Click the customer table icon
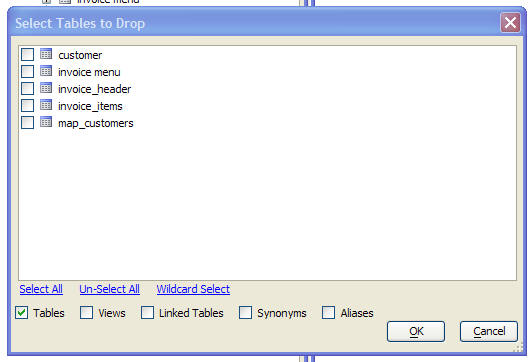 (x=46, y=54)
